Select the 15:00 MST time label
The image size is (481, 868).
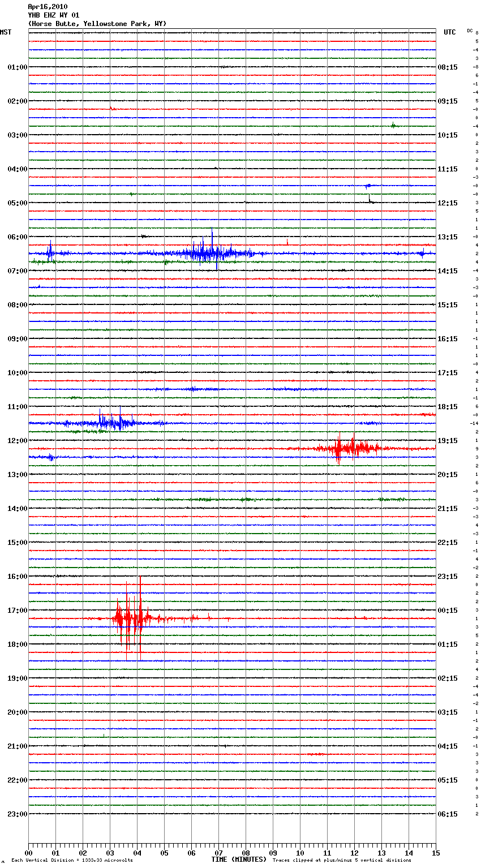click(x=18, y=543)
